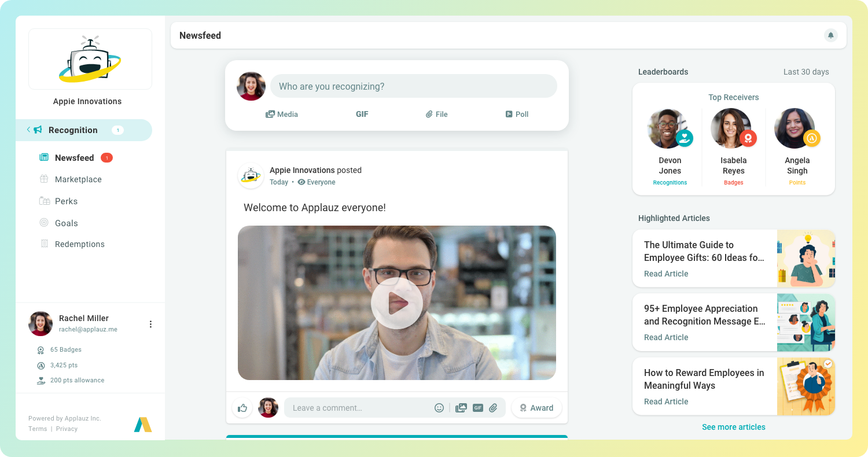
Task: Open the emoji picker in the comment bar
Action: tap(439, 408)
